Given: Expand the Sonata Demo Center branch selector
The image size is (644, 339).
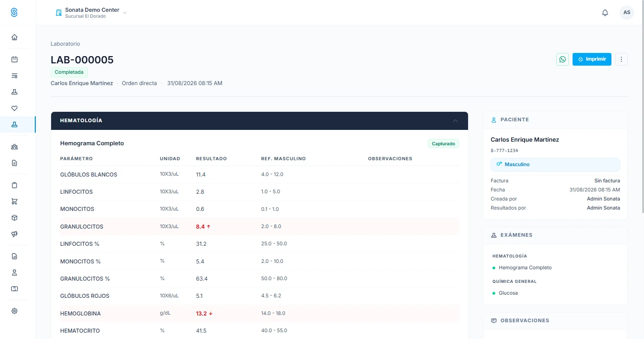Looking at the screenshot, I should pyautogui.click(x=91, y=13).
